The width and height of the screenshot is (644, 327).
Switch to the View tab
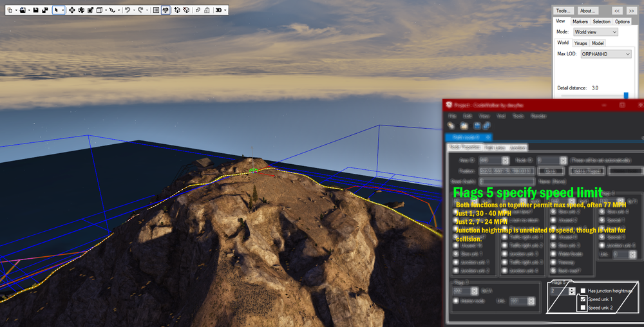pos(560,21)
